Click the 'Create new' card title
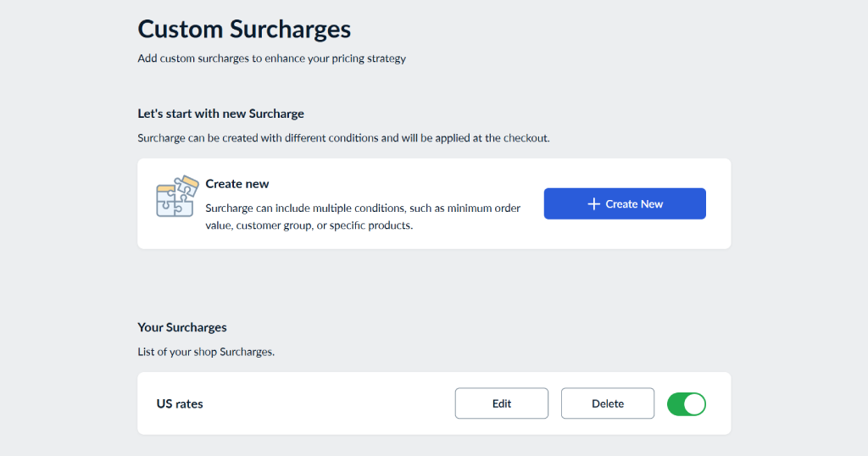868x456 pixels. point(237,184)
